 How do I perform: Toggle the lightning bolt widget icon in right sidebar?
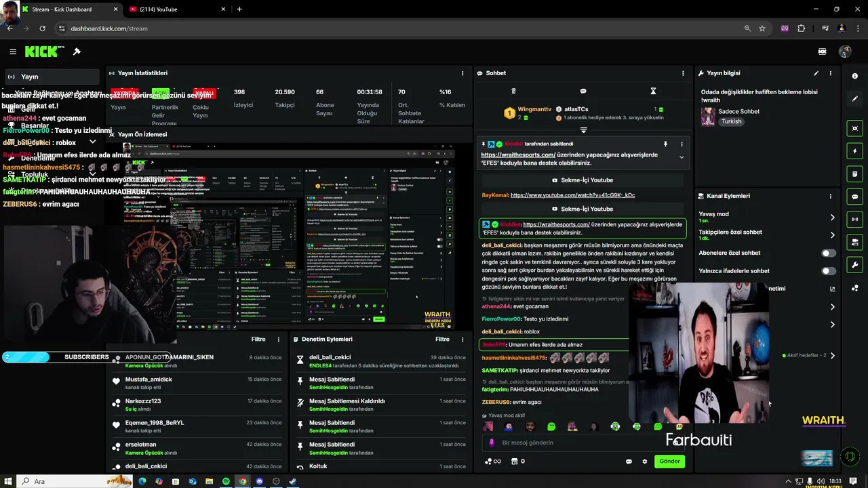(854, 151)
